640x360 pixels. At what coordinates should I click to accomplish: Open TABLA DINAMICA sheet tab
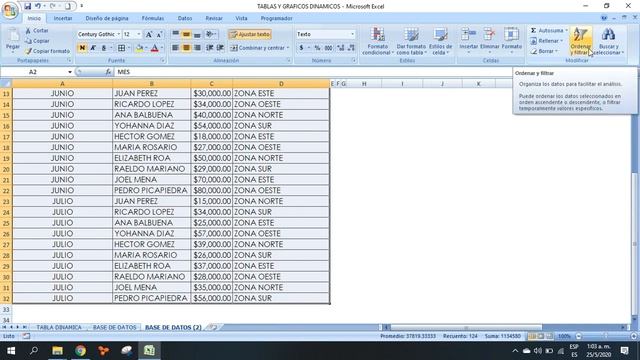click(59, 327)
